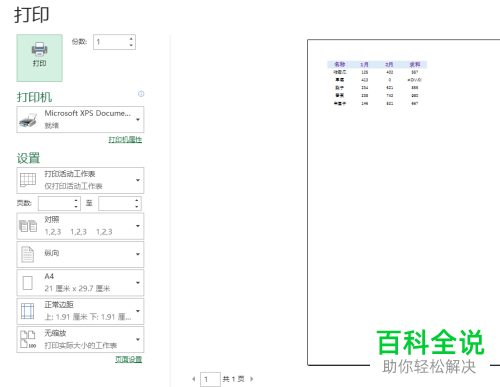The width and height of the screenshot is (500, 387).
Task: Click the A4 paper sheet icon
Action: point(28,283)
